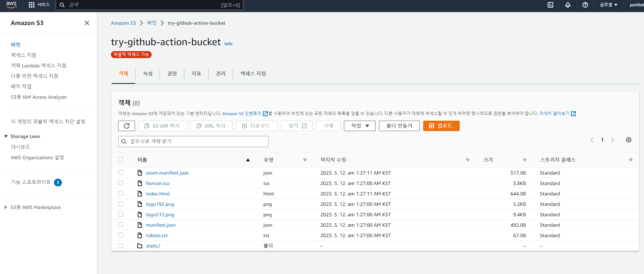Click the file icon beside robots.txt
Screen dimensions: 644x274
tap(140, 235)
